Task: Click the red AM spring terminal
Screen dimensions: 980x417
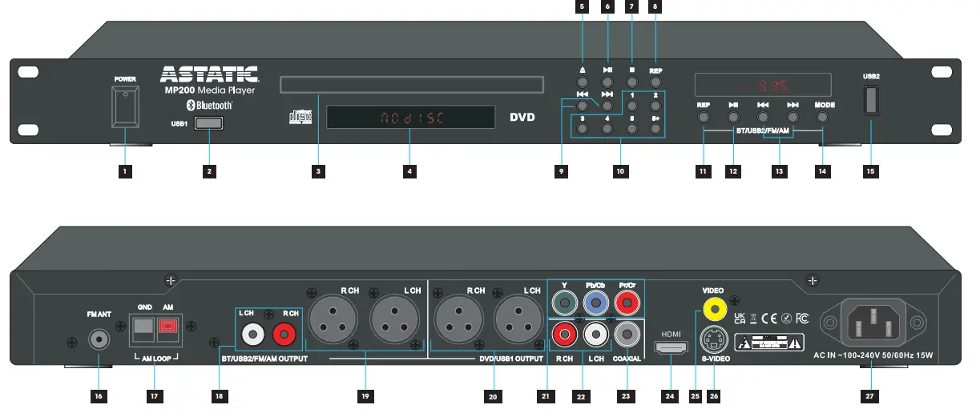Action: 167,326
